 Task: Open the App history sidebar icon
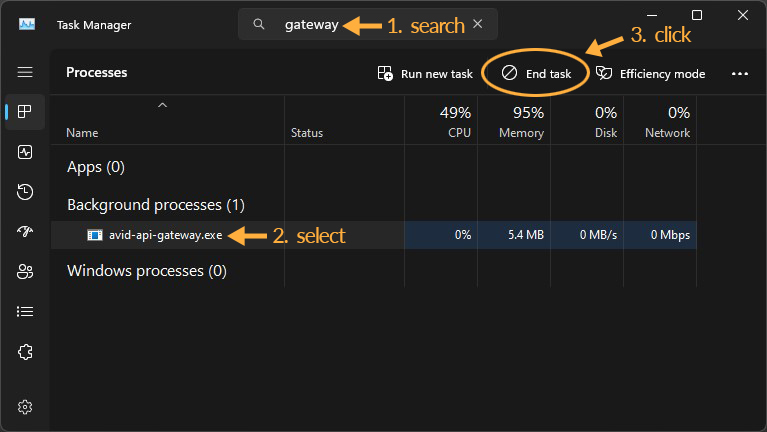25,192
